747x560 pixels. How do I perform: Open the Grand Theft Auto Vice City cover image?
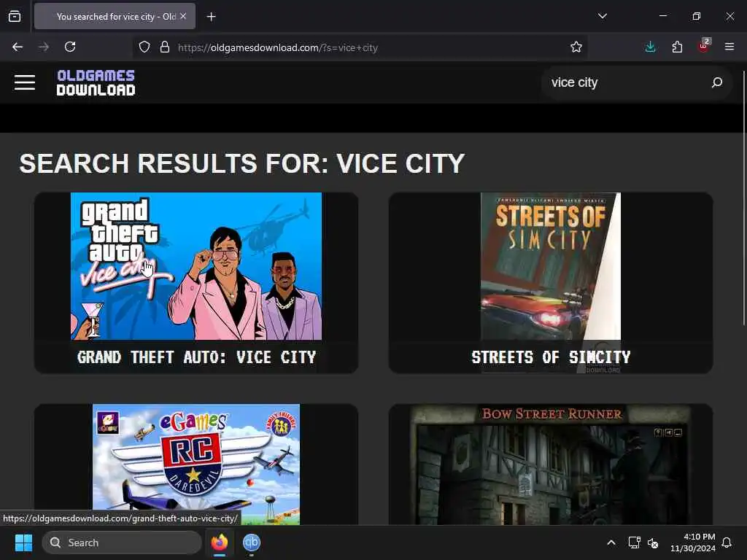(x=196, y=266)
